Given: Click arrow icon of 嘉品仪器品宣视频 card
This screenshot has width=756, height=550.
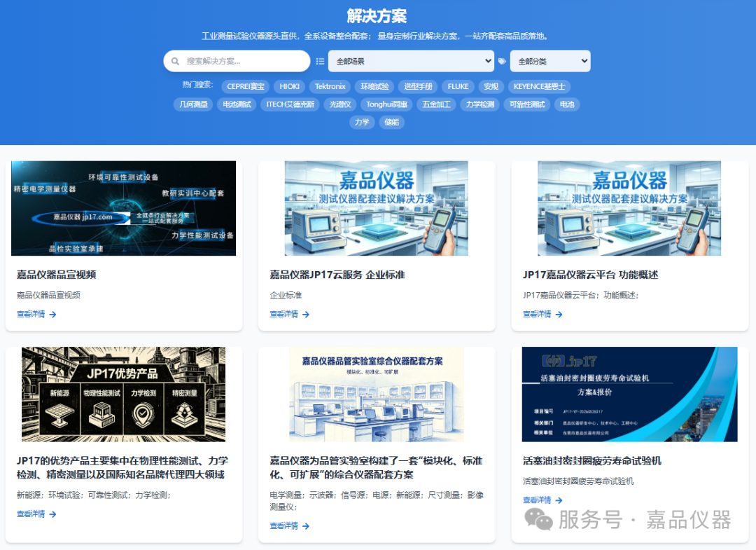Looking at the screenshot, I should 53,315.
